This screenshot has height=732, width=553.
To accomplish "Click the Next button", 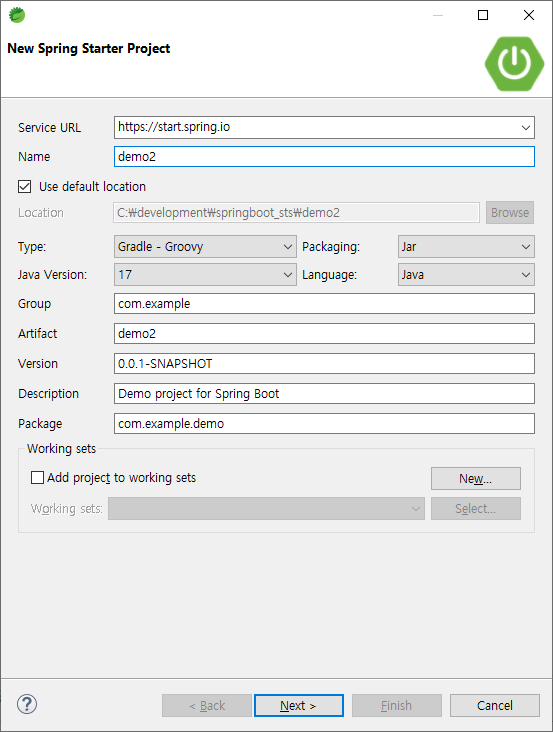I will coord(299,705).
